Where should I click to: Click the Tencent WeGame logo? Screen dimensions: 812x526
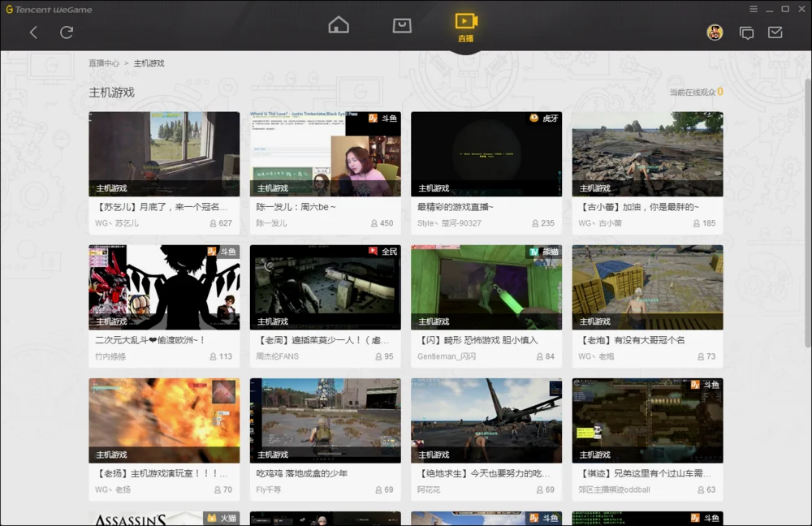49,9
